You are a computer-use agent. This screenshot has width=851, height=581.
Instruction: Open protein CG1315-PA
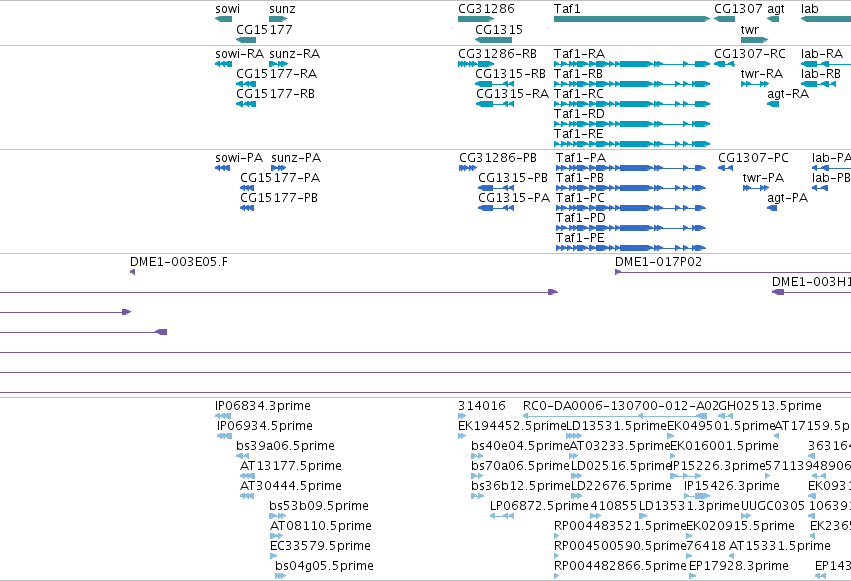[x=514, y=198]
